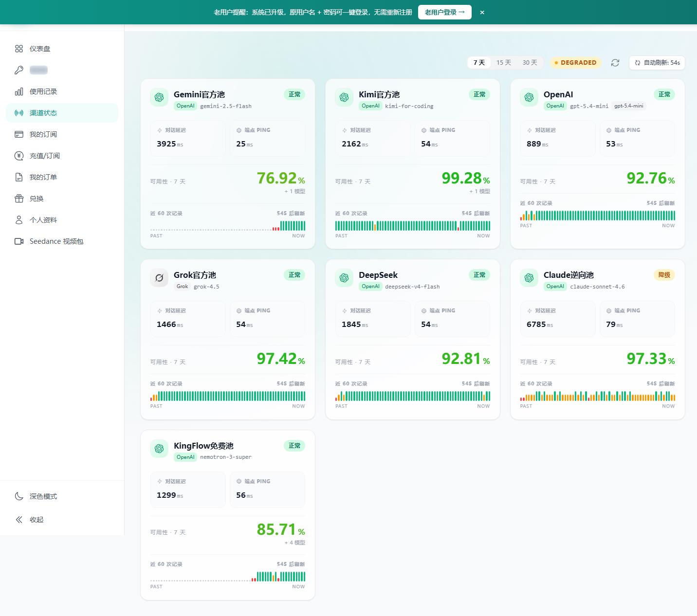The height and width of the screenshot is (616, 697).
Task: Click the 降级 badge on Claude逆向池
Action: point(664,275)
